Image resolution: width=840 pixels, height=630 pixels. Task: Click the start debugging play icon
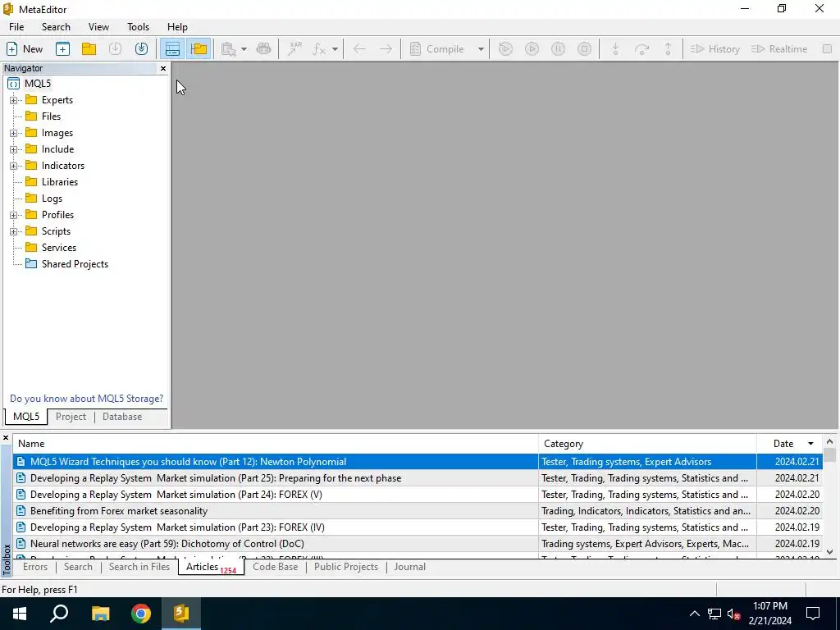532,48
